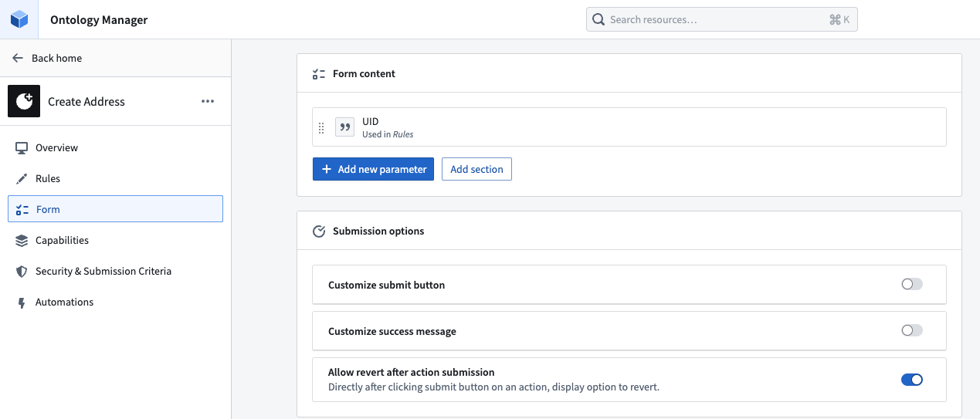Open the three-dot menu beside Create Address
980x419 pixels.
tap(208, 101)
